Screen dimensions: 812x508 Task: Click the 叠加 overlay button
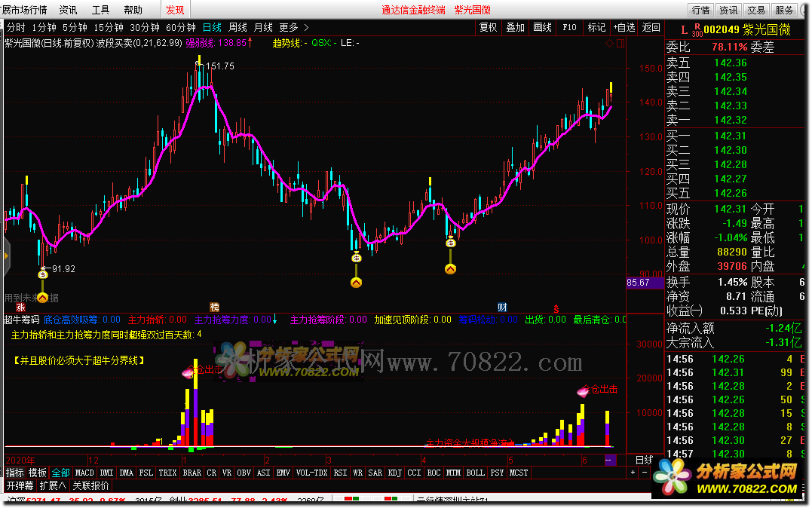515,27
